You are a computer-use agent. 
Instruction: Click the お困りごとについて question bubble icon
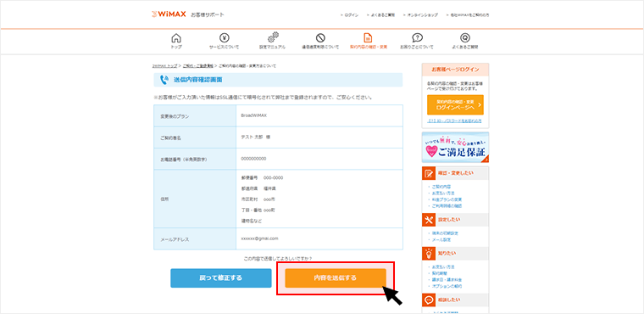(x=417, y=38)
